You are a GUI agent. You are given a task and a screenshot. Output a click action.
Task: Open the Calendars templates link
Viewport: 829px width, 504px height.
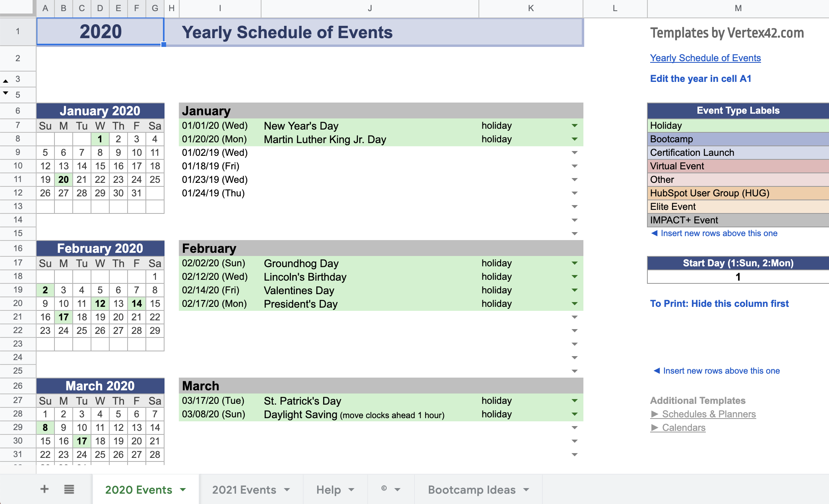click(684, 428)
